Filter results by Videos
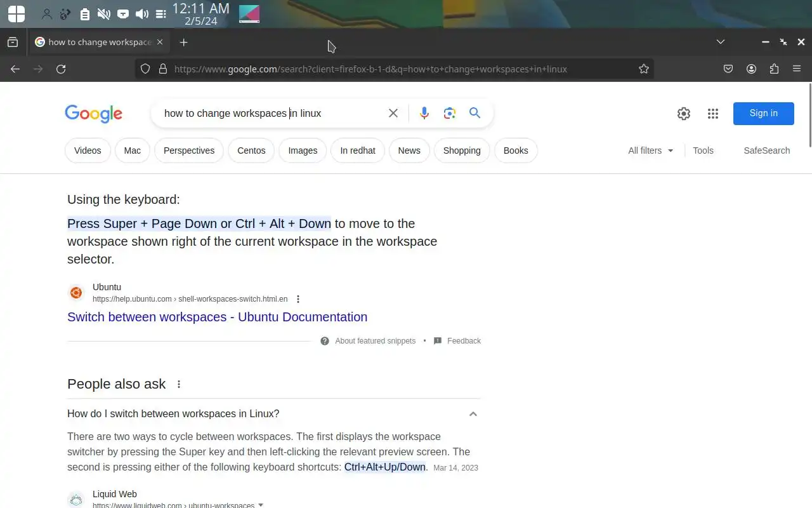Image resolution: width=812 pixels, height=508 pixels. [88, 150]
